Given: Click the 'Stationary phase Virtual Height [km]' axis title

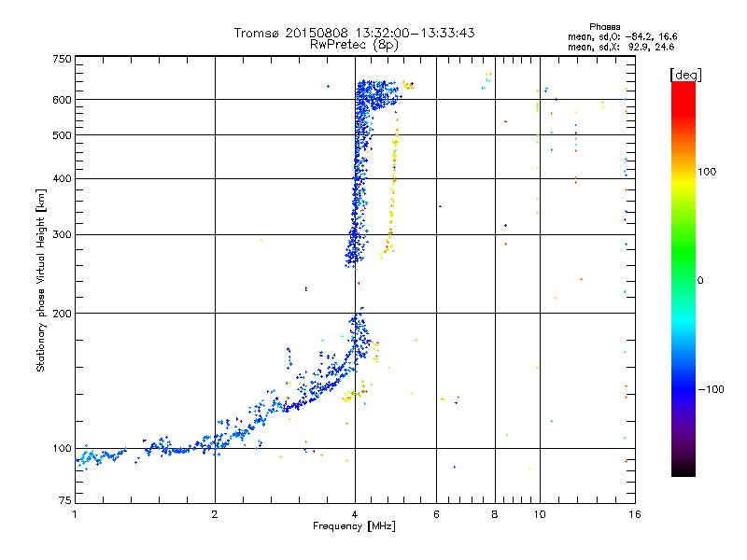Looking at the screenshot, I should [x=40, y=280].
